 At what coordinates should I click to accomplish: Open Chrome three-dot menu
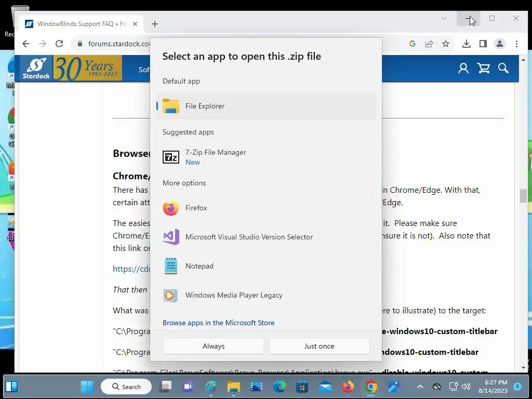tap(516, 44)
